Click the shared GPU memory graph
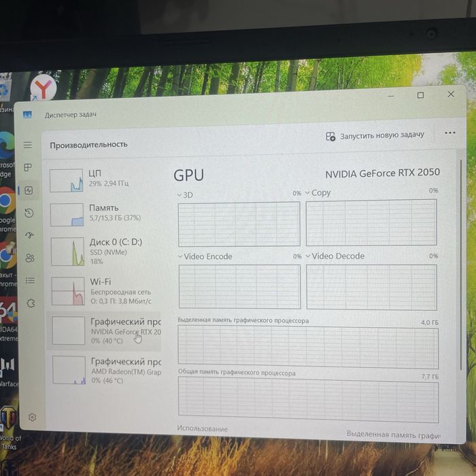This screenshot has height=476, width=476. click(309, 400)
